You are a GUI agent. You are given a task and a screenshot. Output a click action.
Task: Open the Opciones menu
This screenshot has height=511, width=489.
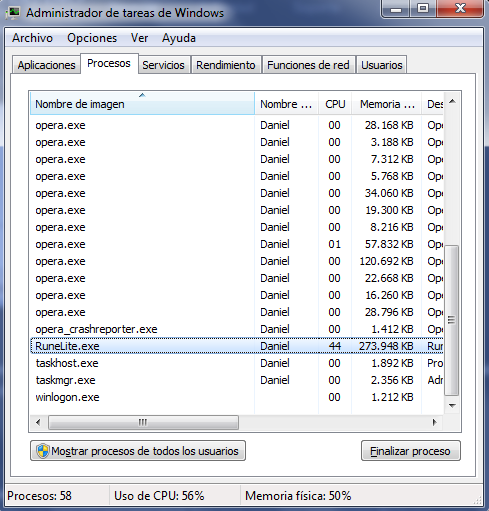coord(92,38)
